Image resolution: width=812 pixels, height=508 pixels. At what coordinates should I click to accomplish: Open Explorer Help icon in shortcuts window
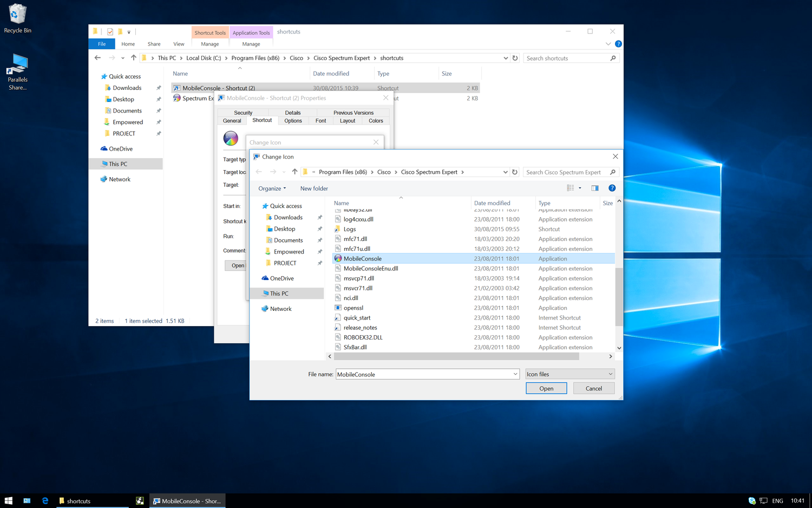point(618,44)
